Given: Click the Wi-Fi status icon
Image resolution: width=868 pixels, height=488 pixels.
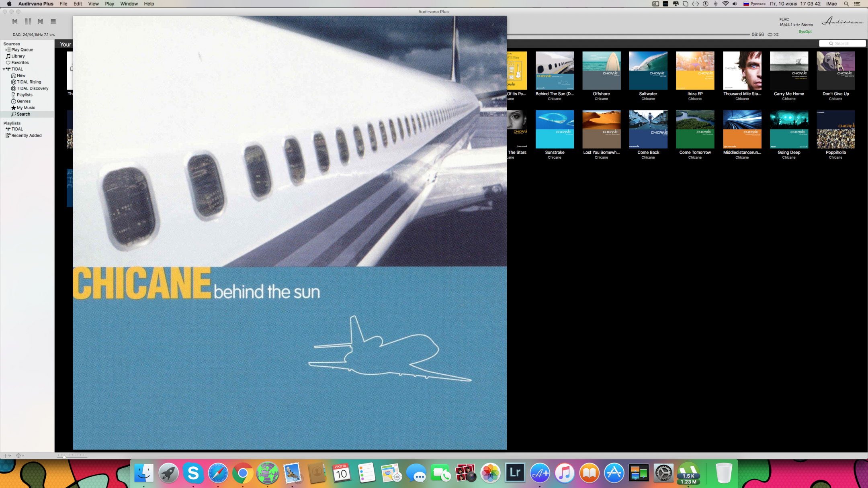Looking at the screenshot, I should point(725,4).
